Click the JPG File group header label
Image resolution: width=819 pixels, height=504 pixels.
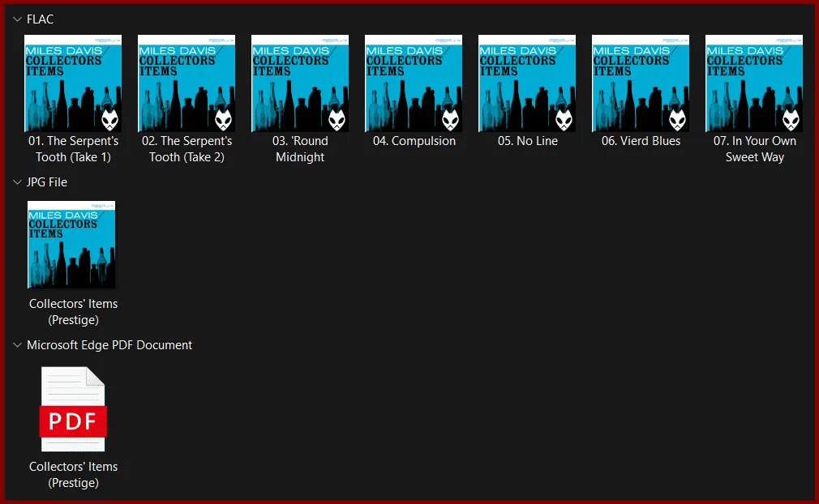47,182
